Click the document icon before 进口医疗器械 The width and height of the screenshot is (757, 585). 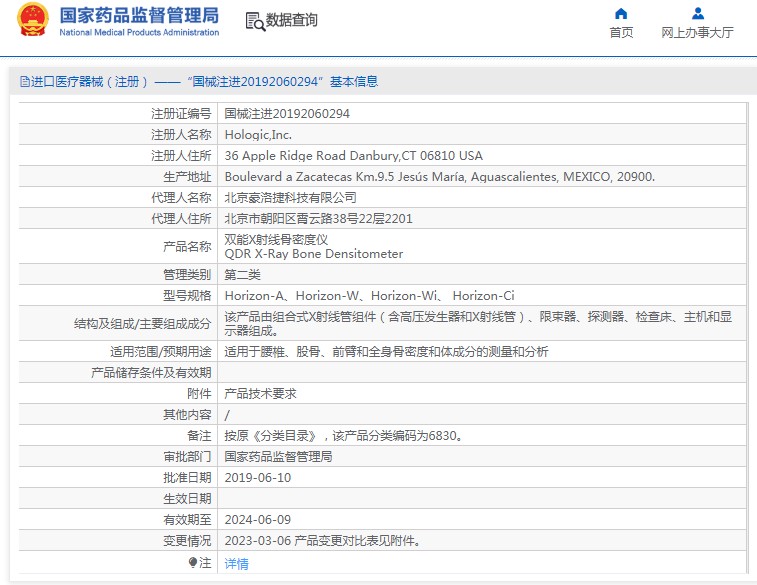tap(25, 81)
